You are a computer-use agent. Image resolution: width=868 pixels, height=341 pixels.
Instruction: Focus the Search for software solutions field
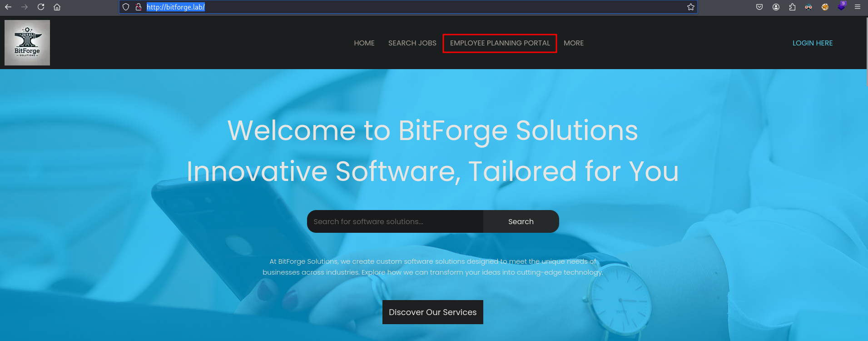(x=395, y=221)
